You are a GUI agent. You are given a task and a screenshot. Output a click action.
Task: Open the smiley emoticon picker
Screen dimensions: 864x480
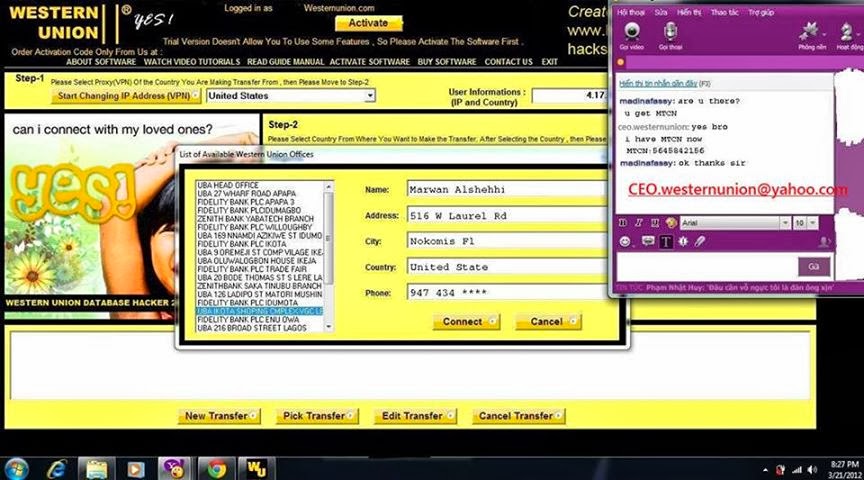[x=625, y=242]
